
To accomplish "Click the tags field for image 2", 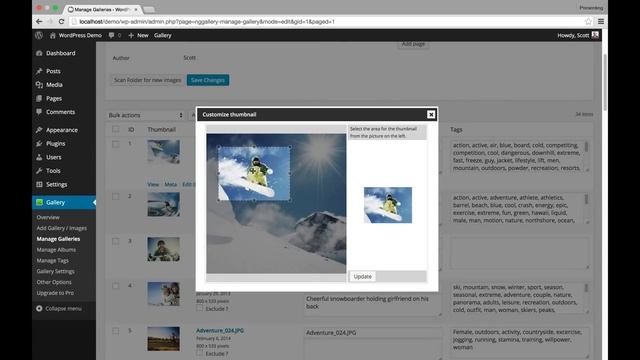I will tap(519, 209).
